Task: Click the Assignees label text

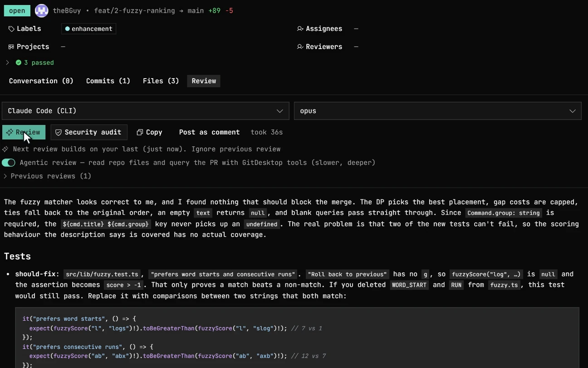Action: [x=324, y=29]
